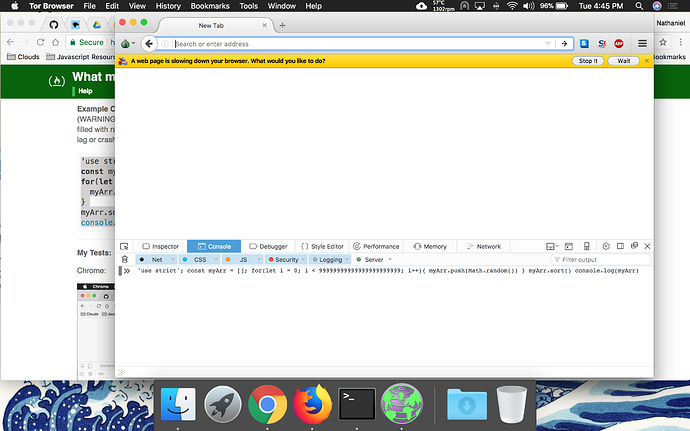Click the NoScript S icon
The width and height of the screenshot is (690, 431).
point(602,43)
